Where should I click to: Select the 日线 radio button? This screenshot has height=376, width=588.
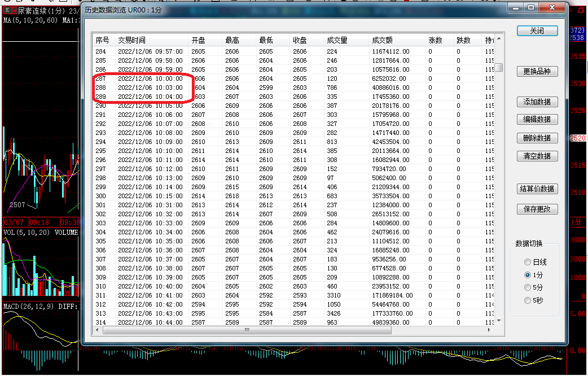point(528,263)
